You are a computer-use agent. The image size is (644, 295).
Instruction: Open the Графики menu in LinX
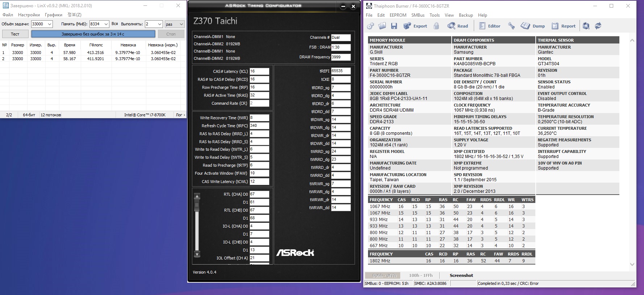point(54,15)
